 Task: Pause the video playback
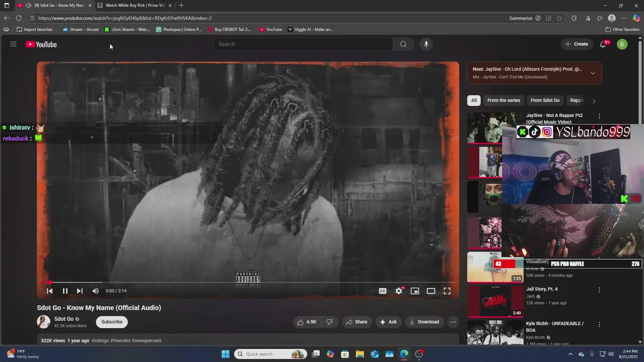pyautogui.click(x=65, y=291)
